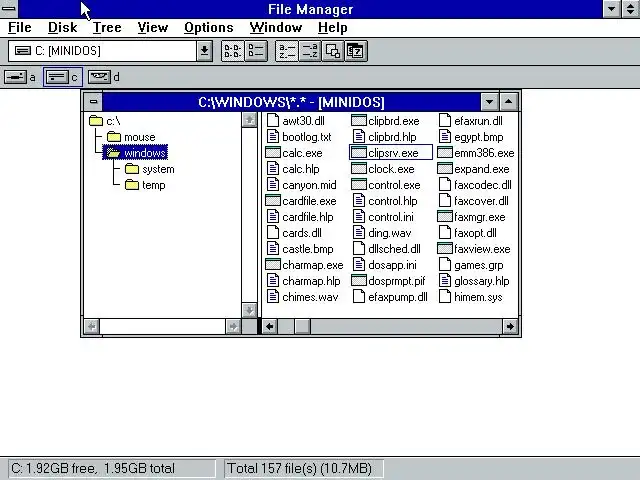Click tree pane scroll up arrow
This screenshot has height=480, width=640.
(249, 120)
